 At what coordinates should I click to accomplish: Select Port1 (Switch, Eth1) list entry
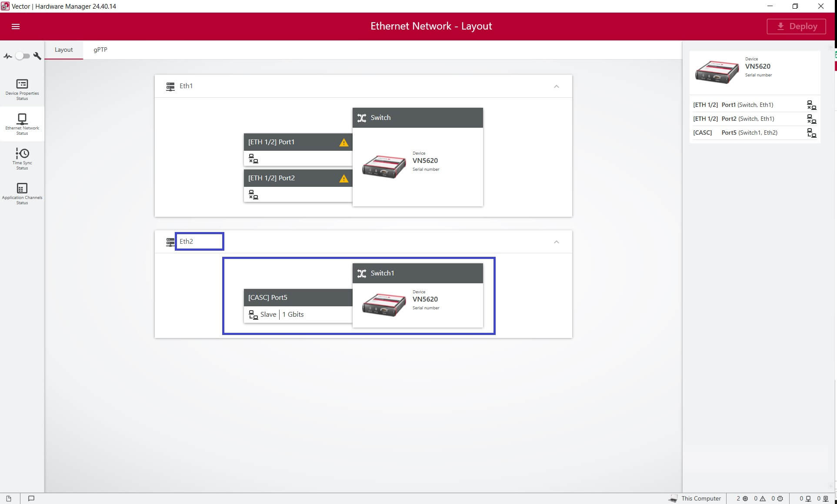[x=747, y=105]
